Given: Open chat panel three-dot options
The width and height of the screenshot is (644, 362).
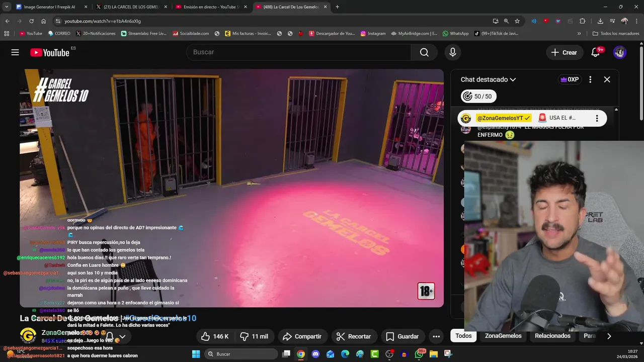Looking at the screenshot, I should (590, 79).
